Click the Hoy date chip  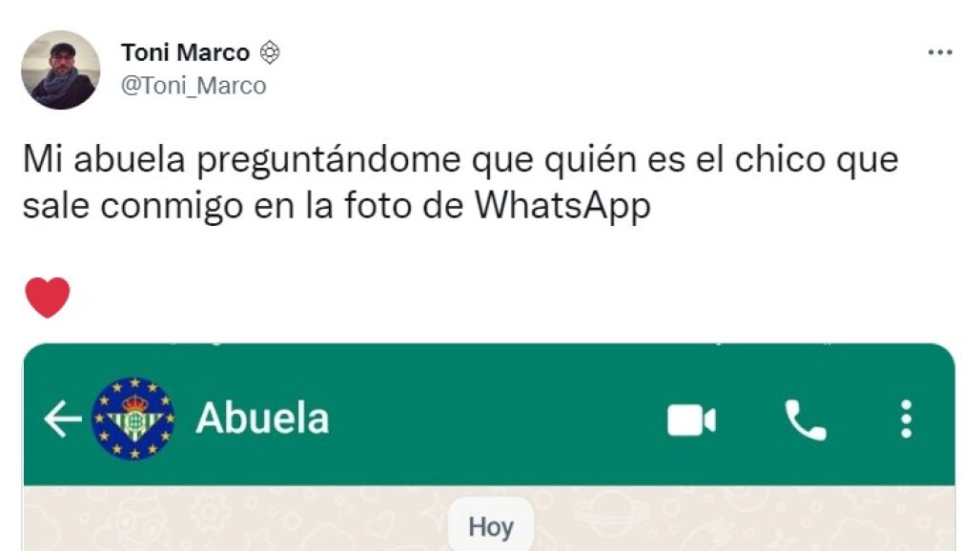point(491,526)
